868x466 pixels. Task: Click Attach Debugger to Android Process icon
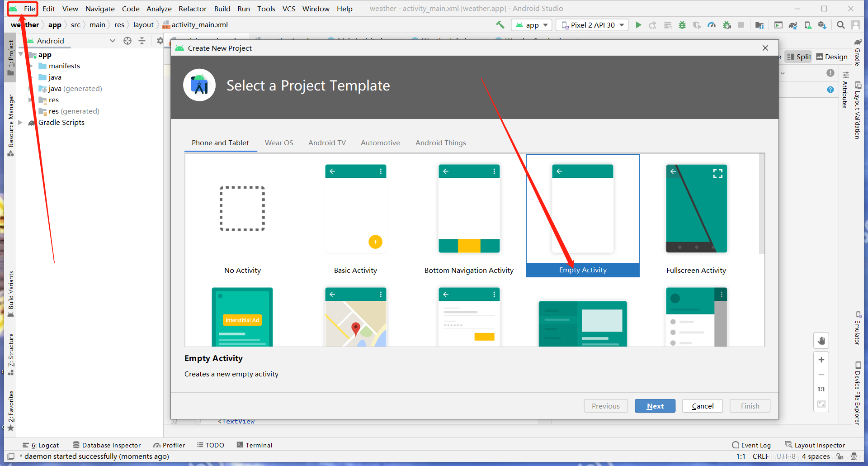[727, 25]
